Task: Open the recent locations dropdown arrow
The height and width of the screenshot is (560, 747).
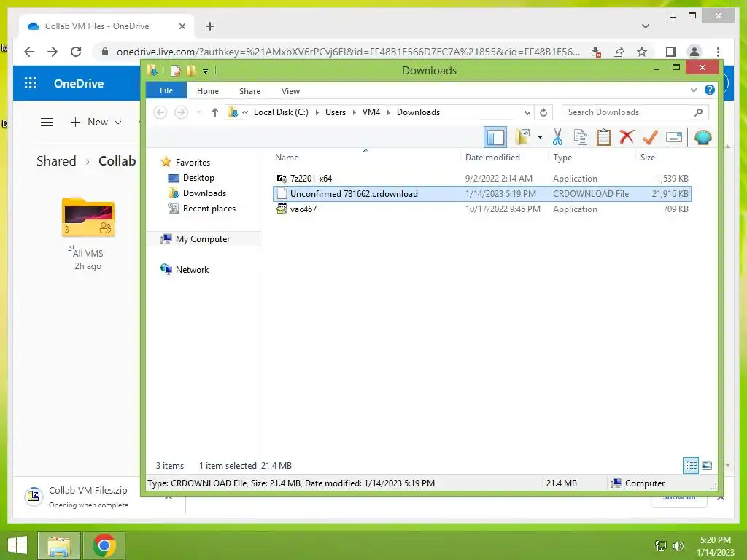Action: [x=198, y=112]
